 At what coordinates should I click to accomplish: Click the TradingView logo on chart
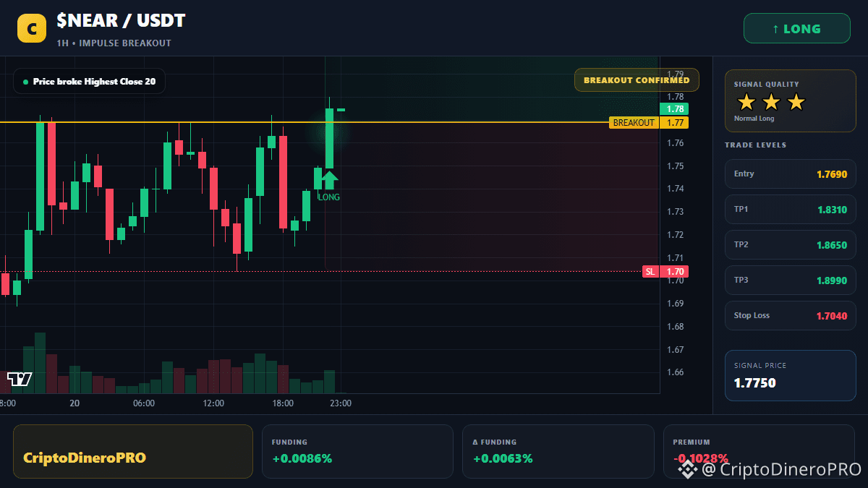pyautogui.click(x=20, y=379)
